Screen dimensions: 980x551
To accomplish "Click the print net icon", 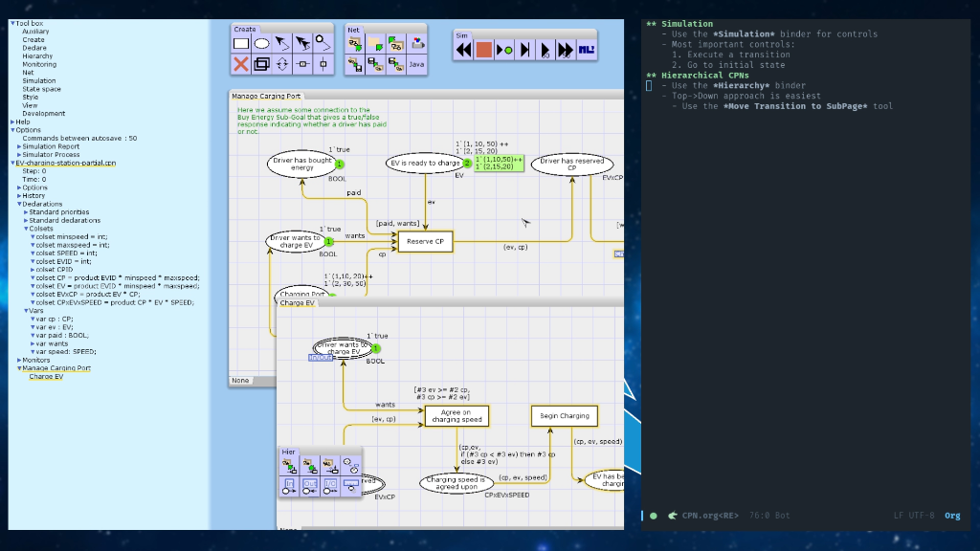I will click(x=416, y=44).
